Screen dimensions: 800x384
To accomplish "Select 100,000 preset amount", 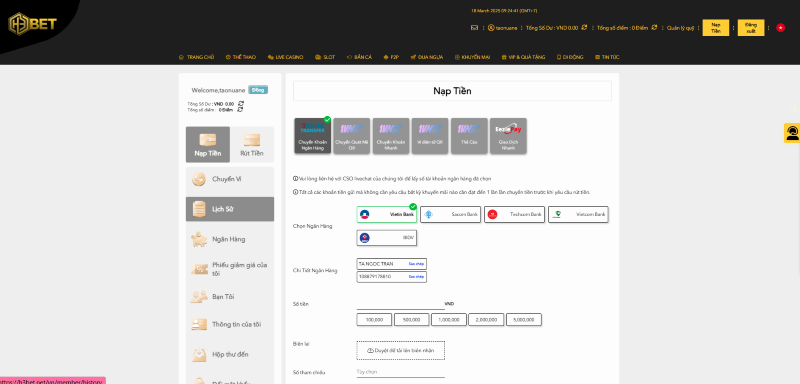I will pos(374,320).
